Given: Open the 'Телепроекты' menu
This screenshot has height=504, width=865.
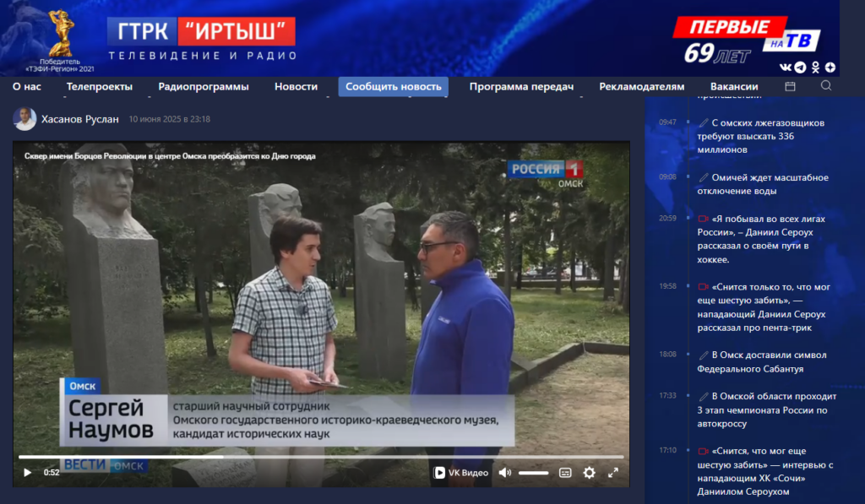Looking at the screenshot, I should [x=100, y=87].
